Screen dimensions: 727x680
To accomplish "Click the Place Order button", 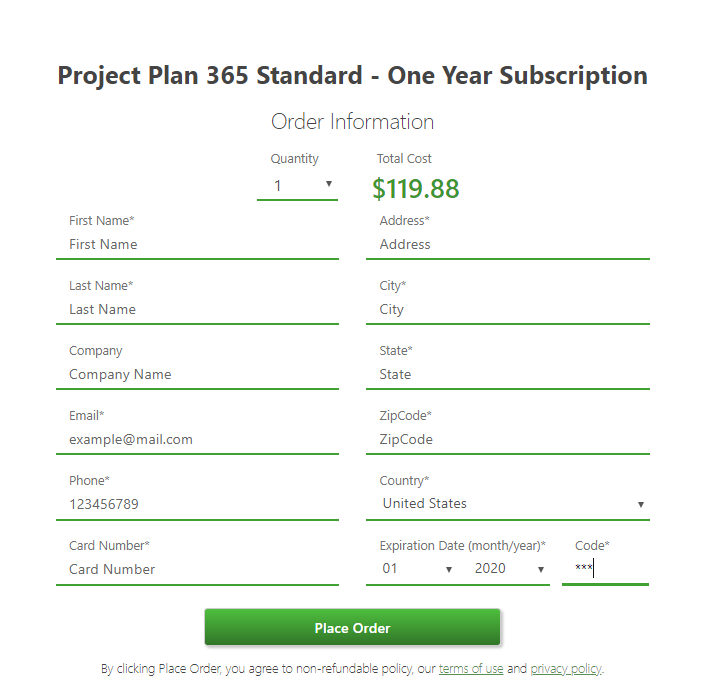I will 352,628.
